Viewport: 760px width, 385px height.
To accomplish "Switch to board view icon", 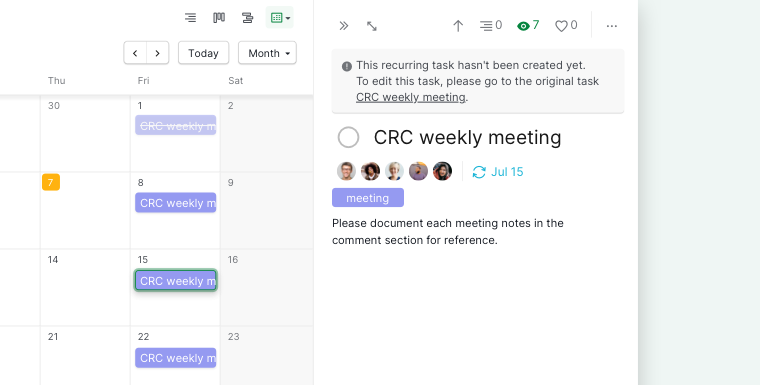I will pos(219,18).
